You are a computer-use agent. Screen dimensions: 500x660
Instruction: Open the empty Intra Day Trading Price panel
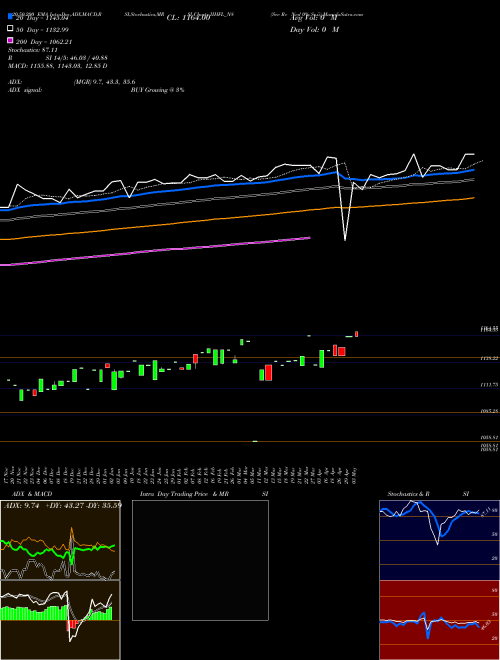pos(200,560)
